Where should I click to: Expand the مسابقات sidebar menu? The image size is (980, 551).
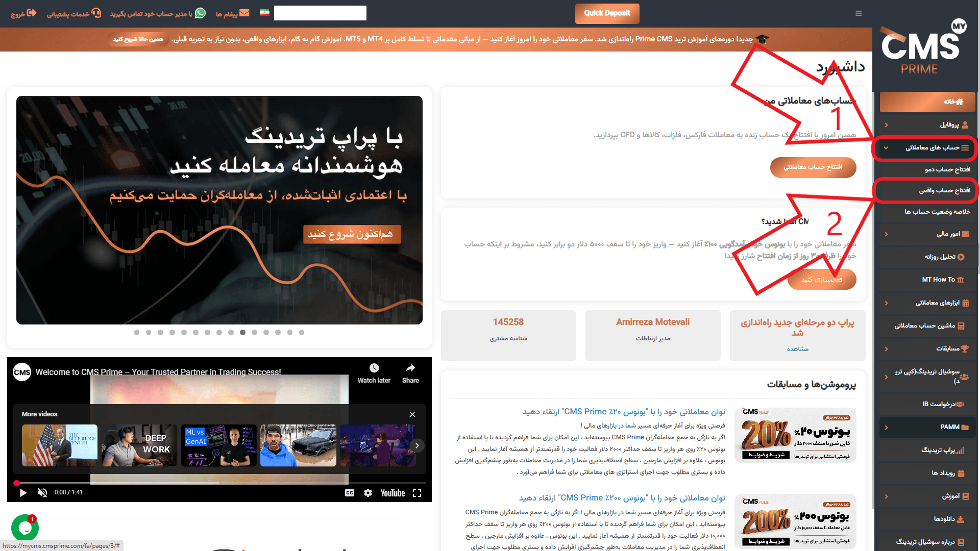point(927,349)
